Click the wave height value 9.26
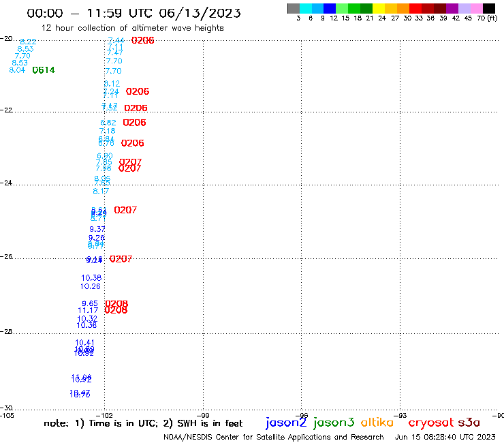This screenshot has width=504, height=443. click(x=97, y=238)
